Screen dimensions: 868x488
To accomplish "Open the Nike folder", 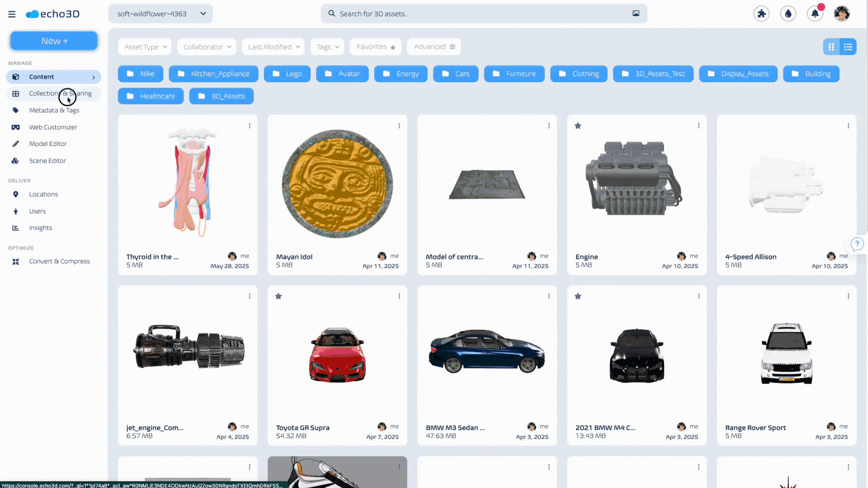I will [141, 74].
